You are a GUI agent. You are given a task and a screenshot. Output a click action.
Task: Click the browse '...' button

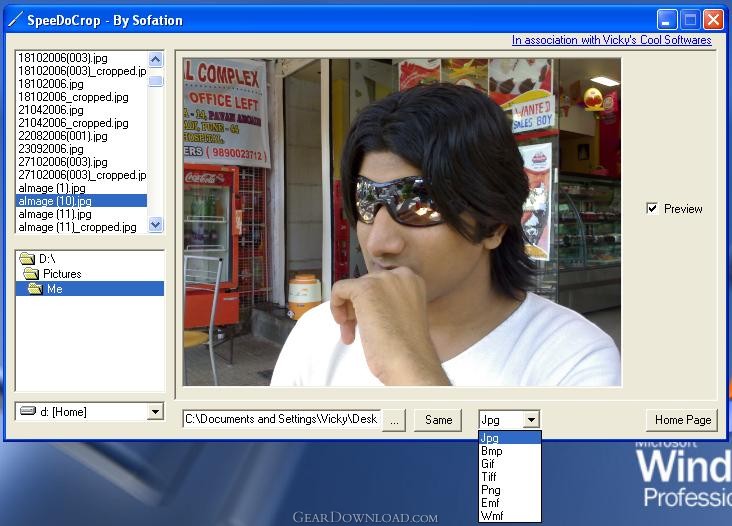tap(394, 420)
